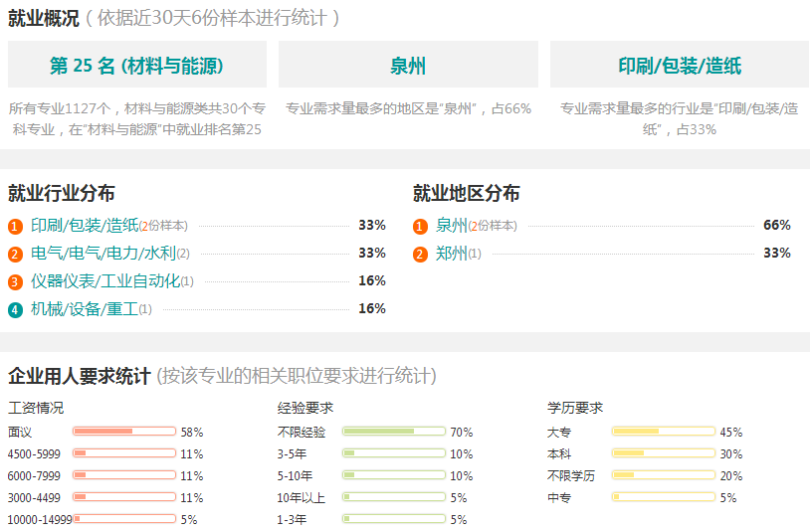The width and height of the screenshot is (810, 532).
Task: Click the 就业概况 section heading
Action: (x=44, y=19)
